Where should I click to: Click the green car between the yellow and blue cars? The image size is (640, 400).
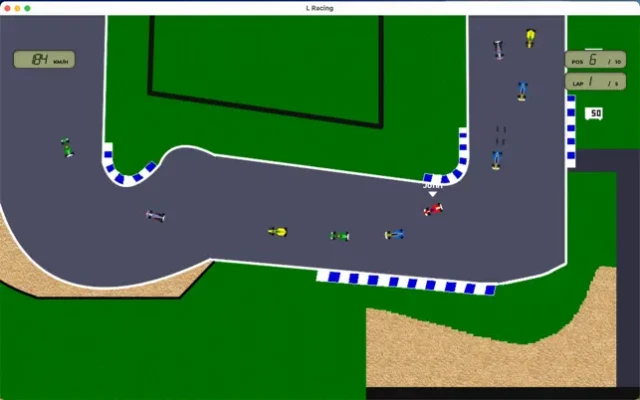(x=340, y=236)
